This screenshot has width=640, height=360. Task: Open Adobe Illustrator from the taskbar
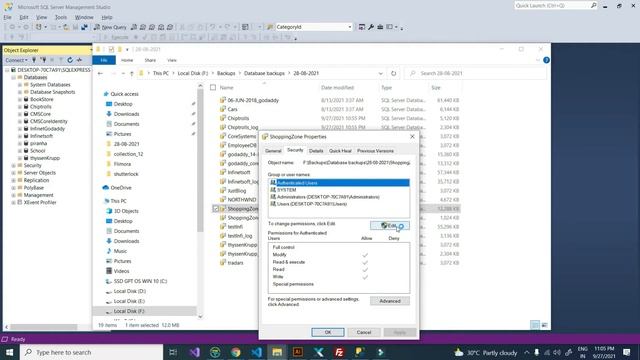[298, 352]
